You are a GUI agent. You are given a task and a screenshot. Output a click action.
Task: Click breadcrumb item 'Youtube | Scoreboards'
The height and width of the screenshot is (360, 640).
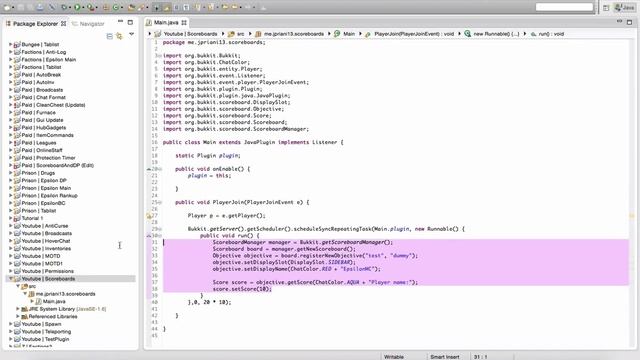tap(191, 34)
